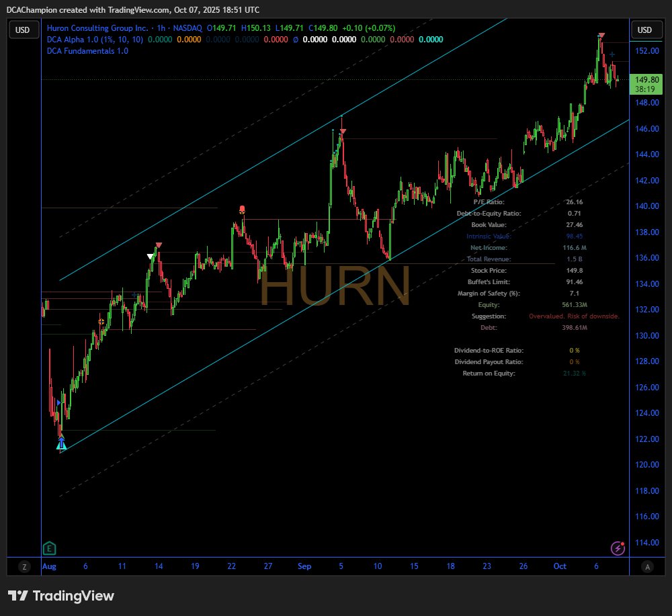Click the 'Overvalued. Risk of downside.' suggestion text
The height and width of the screenshot is (616, 672).
tap(575, 316)
